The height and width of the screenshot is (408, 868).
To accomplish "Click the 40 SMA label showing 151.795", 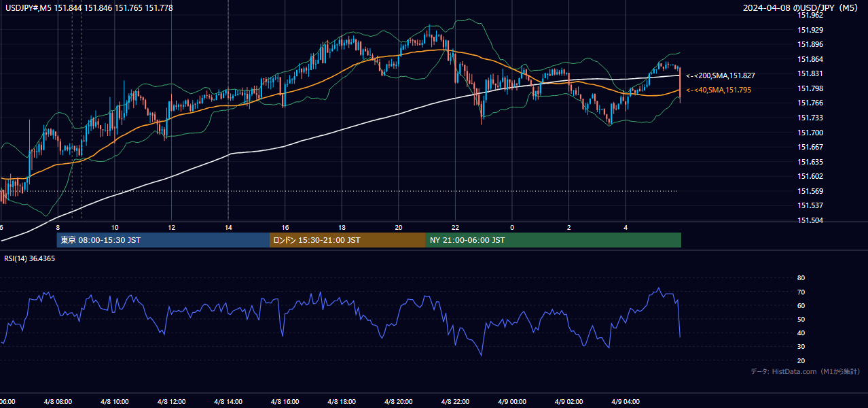I will point(719,90).
